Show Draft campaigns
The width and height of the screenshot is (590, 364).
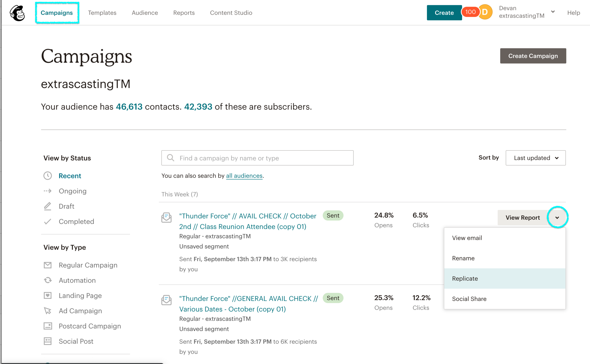point(67,206)
